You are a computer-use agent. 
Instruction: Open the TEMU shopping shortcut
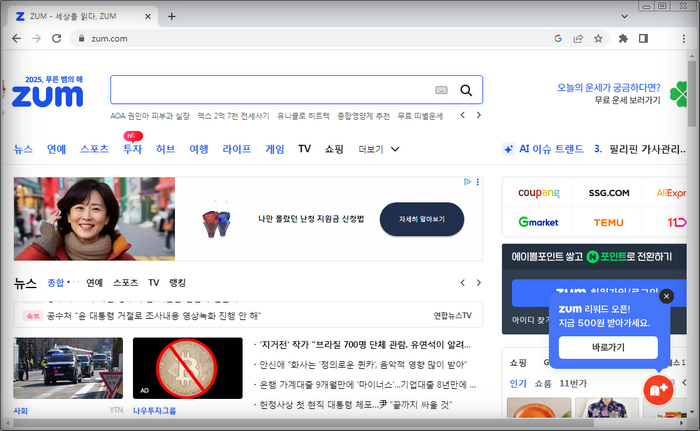[608, 222]
